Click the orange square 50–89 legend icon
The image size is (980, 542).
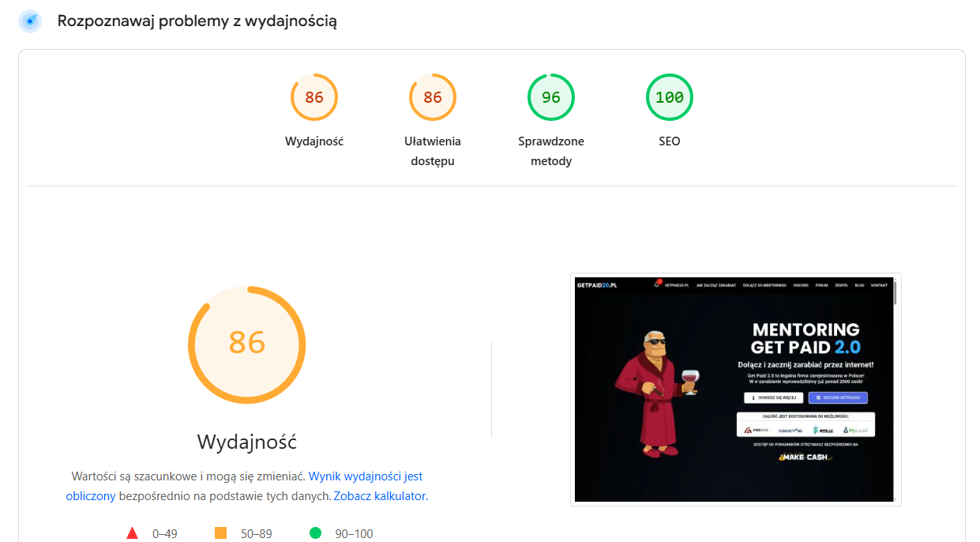click(221, 533)
